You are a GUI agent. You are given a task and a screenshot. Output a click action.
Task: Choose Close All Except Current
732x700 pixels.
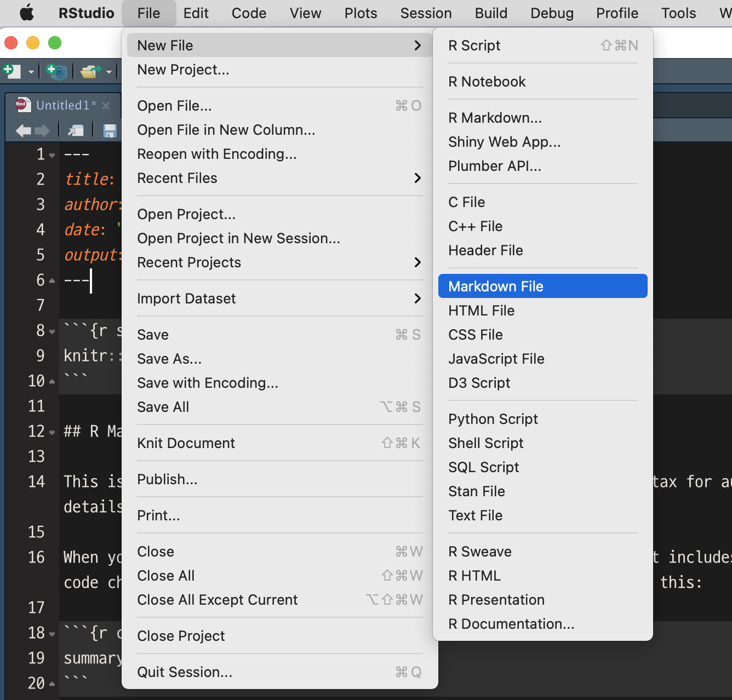tap(280, 600)
